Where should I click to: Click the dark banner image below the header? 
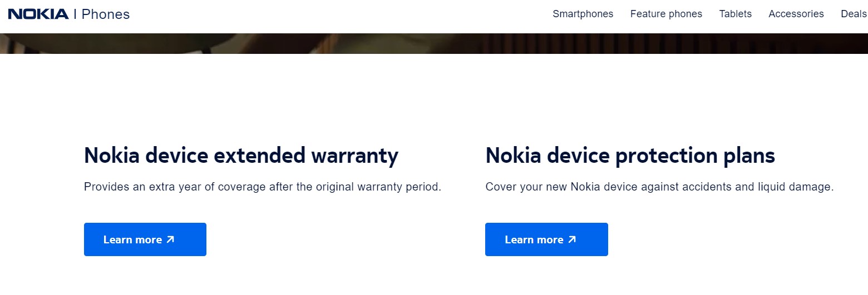pos(434,43)
